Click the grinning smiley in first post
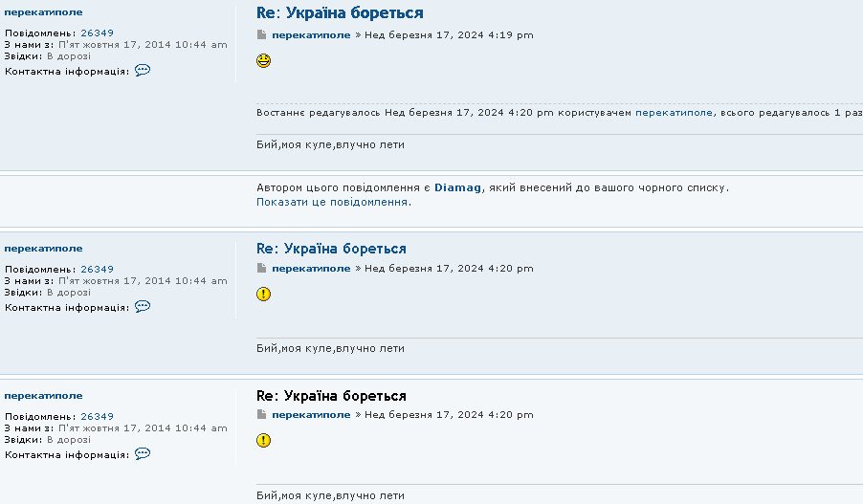 pos(264,61)
